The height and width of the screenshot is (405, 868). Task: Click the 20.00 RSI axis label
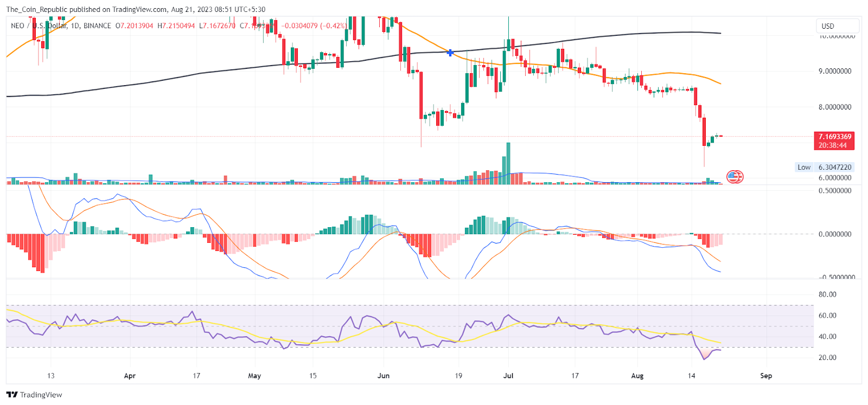point(827,357)
